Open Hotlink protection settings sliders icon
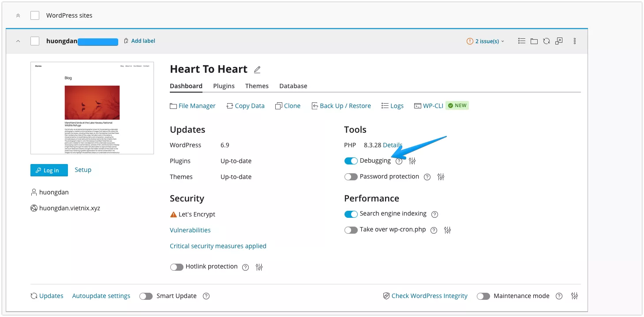The height and width of the screenshot is (317, 644). [259, 267]
